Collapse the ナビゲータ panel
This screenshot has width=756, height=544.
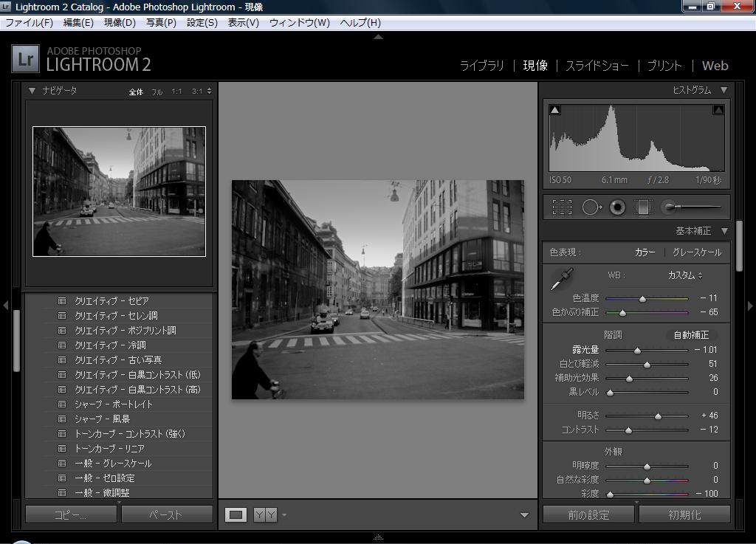click(32, 91)
